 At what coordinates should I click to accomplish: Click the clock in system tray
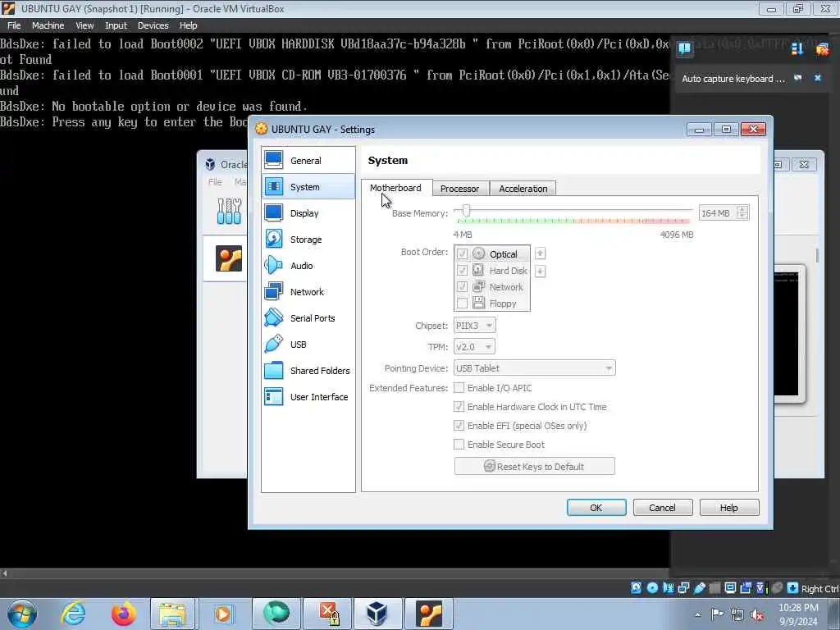[x=798, y=614]
